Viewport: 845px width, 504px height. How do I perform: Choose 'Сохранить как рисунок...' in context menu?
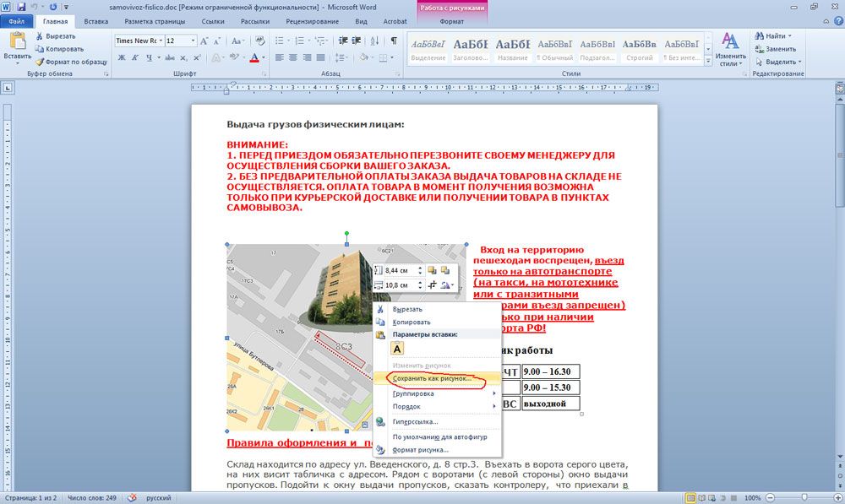[432, 378]
